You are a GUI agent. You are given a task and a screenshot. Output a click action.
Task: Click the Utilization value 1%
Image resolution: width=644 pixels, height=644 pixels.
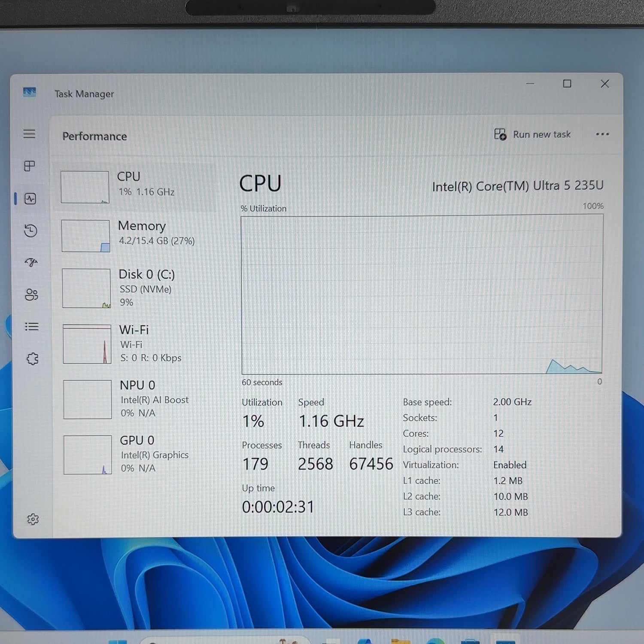coord(253,421)
